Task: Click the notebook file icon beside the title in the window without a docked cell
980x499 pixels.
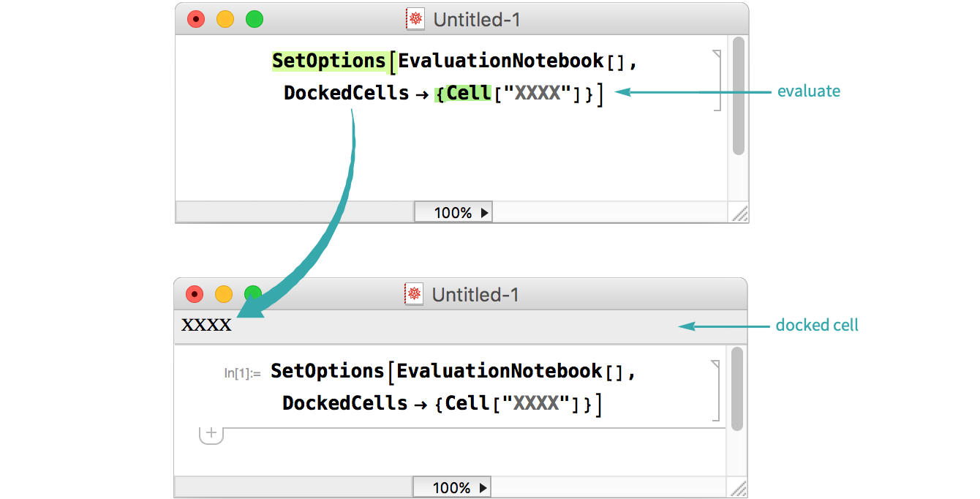Action: 415,20
